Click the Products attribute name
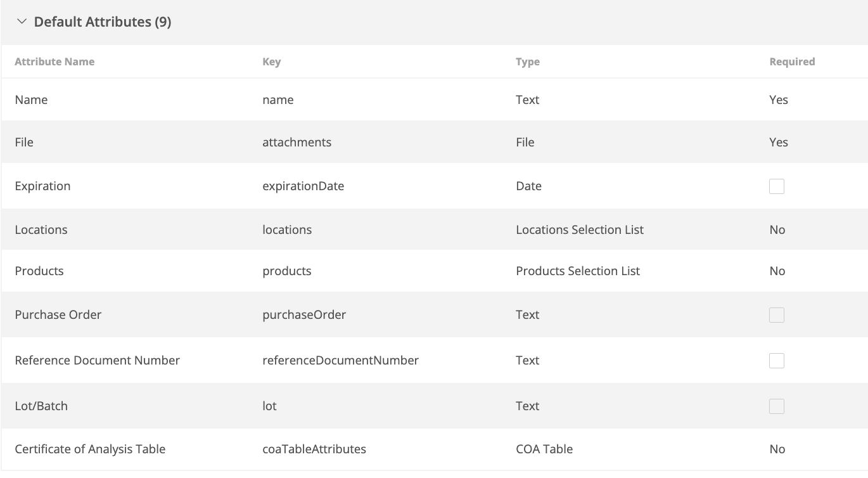 pos(39,271)
